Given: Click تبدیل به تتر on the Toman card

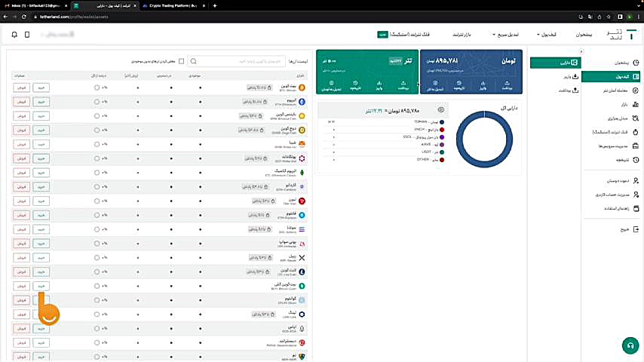Looking at the screenshot, I should 435,85.
